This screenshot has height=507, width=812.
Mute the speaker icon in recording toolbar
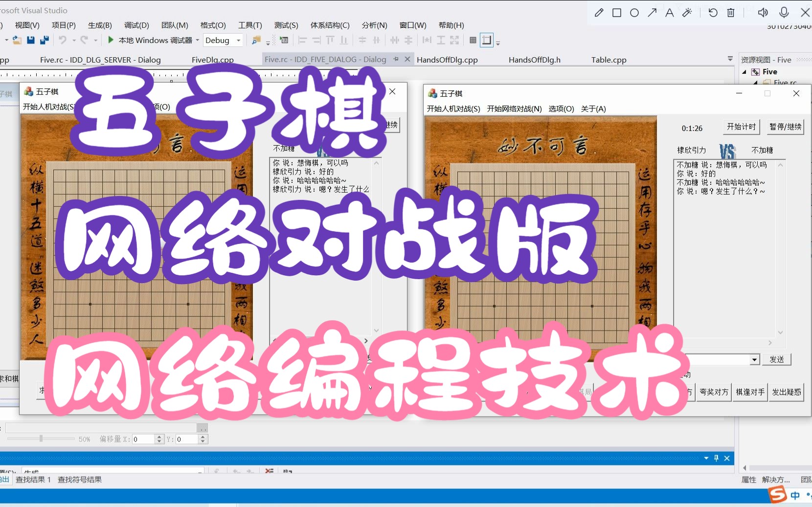(763, 12)
